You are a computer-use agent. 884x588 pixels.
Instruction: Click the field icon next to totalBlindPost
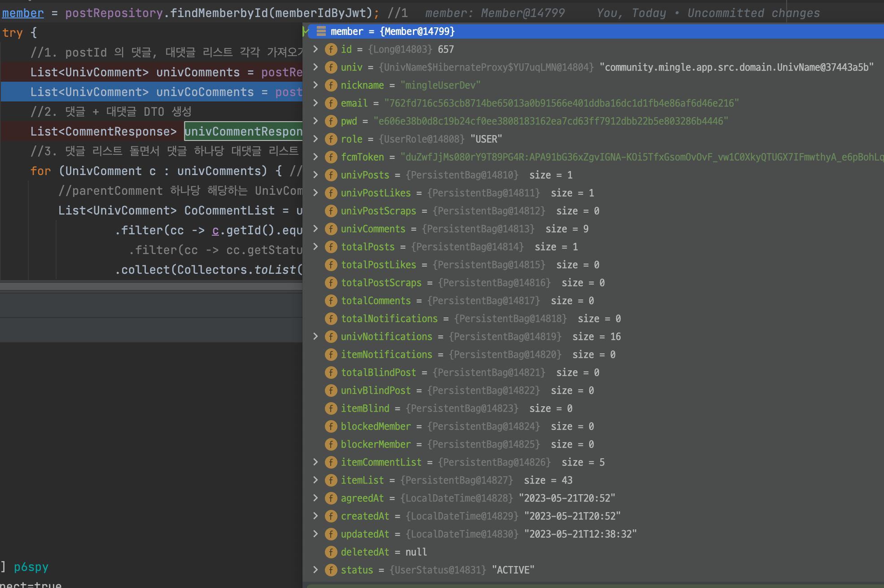pyautogui.click(x=331, y=373)
